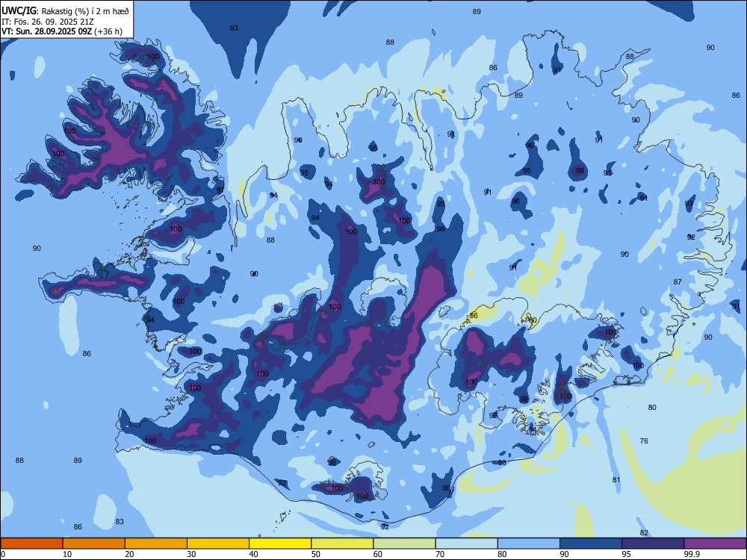Click the '50' legend tick label
This screenshot has width=747, height=560.
(315, 554)
